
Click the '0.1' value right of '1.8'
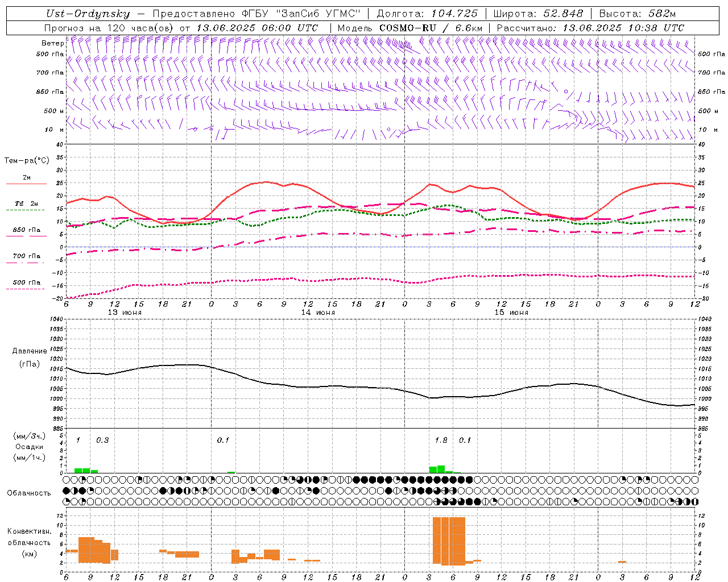pos(465,440)
